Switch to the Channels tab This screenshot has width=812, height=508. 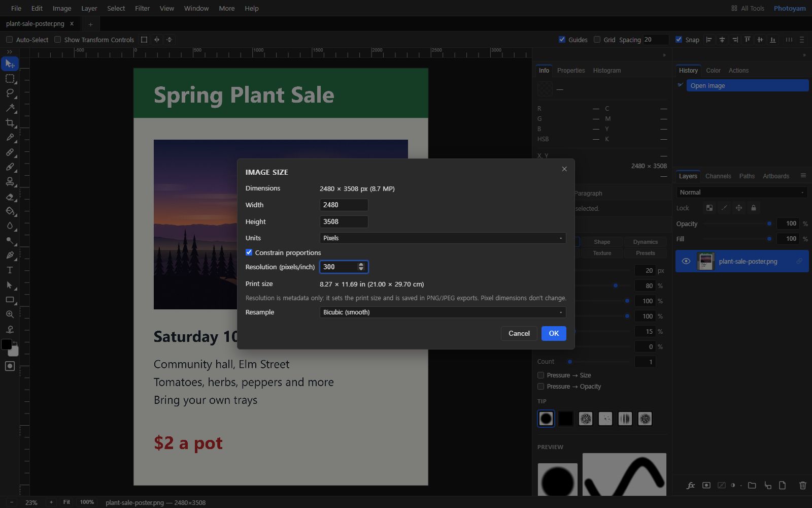[718, 176]
